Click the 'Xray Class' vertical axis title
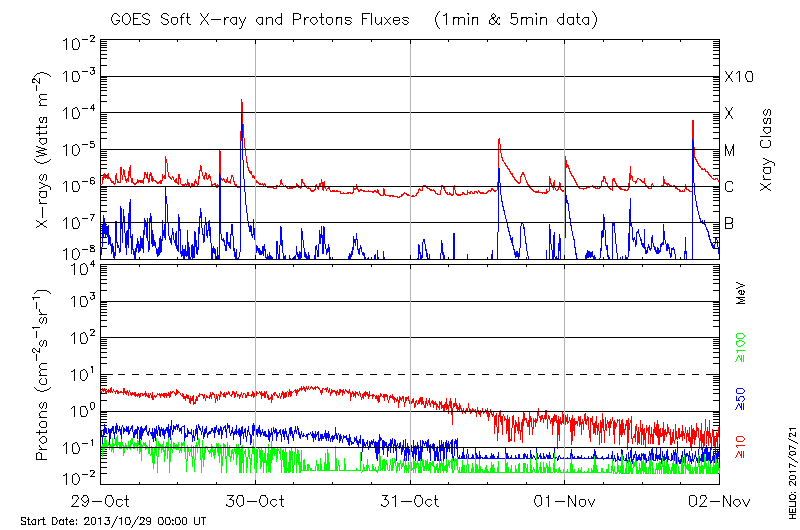The image size is (800, 530). (x=767, y=150)
